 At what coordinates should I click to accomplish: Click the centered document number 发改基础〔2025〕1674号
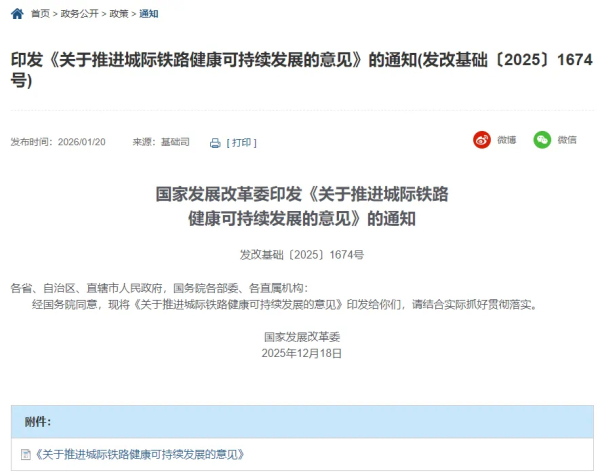coord(302,255)
